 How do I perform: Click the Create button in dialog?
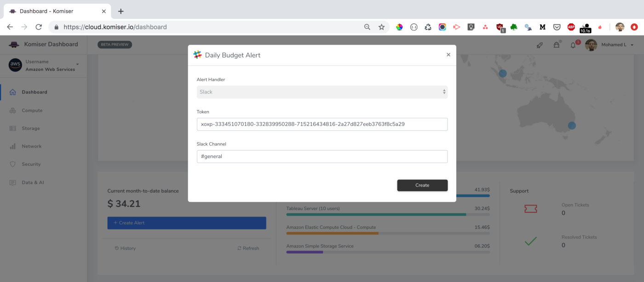tap(422, 185)
